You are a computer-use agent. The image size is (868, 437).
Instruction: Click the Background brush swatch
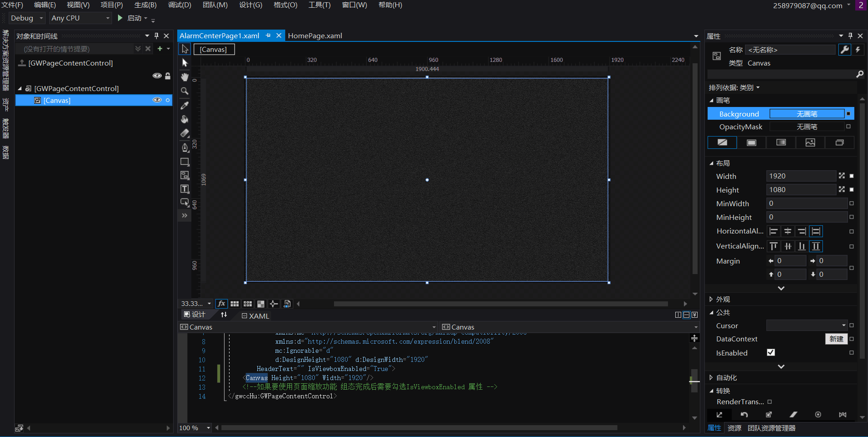806,114
